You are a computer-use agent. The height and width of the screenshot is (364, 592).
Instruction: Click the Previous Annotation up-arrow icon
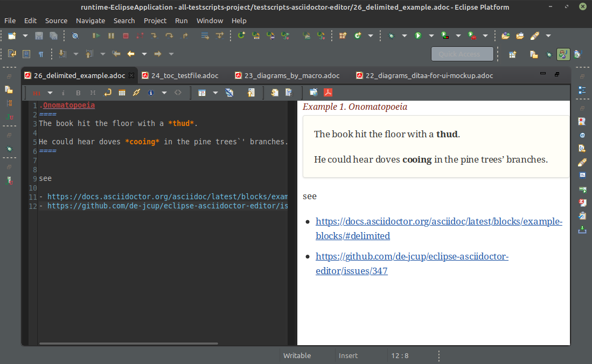(89, 54)
